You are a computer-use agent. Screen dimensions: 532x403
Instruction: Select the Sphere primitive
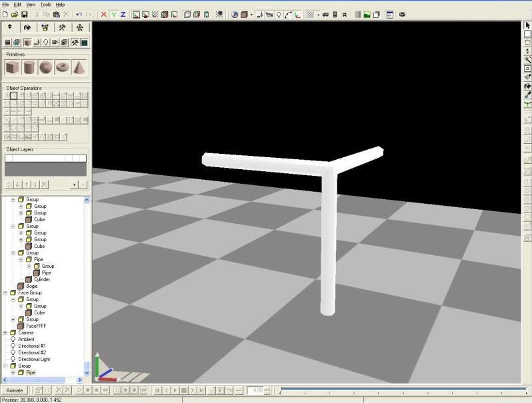pos(45,67)
